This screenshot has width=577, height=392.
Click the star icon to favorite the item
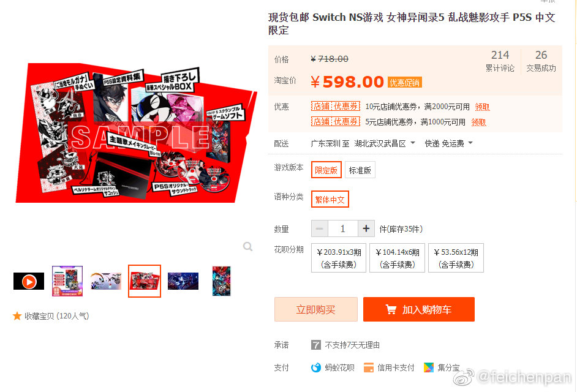[x=17, y=316]
